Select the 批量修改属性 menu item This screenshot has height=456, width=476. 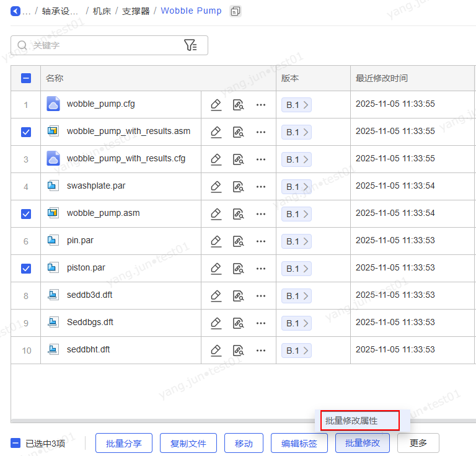pos(356,421)
